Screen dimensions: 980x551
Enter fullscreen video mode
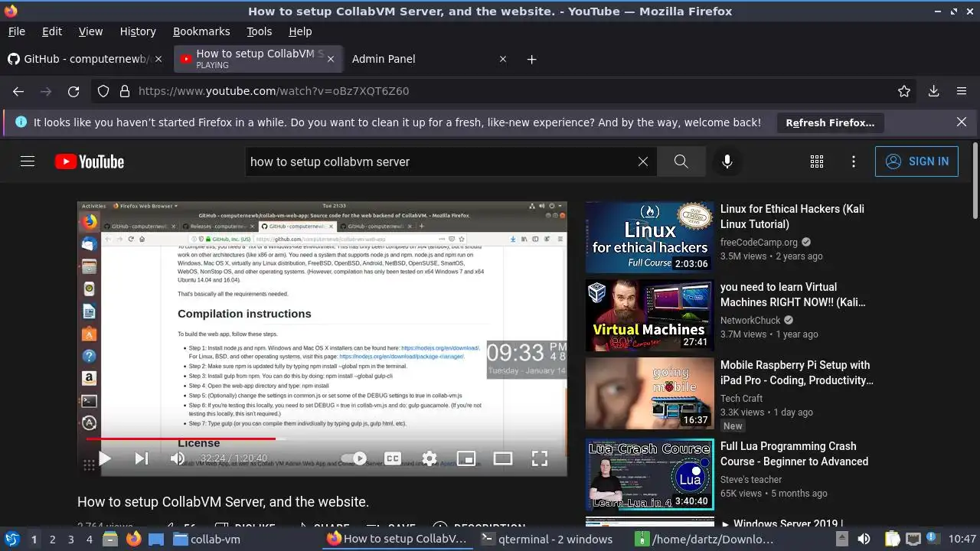(x=540, y=458)
